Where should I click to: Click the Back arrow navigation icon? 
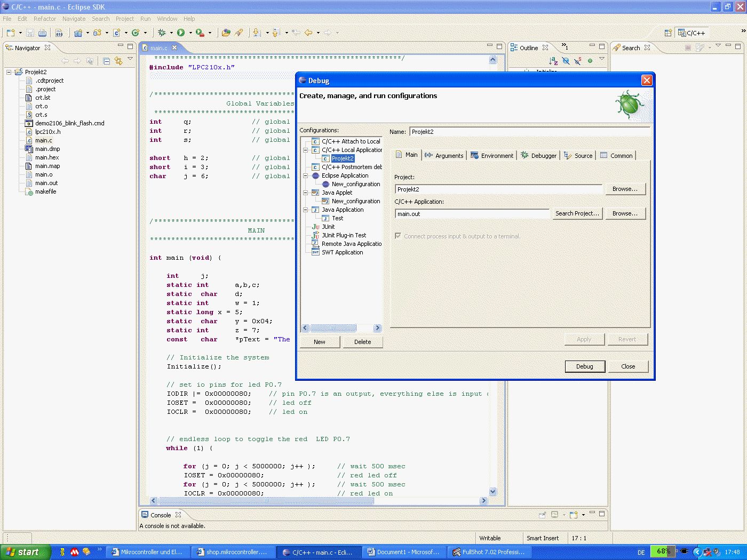click(x=308, y=33)
